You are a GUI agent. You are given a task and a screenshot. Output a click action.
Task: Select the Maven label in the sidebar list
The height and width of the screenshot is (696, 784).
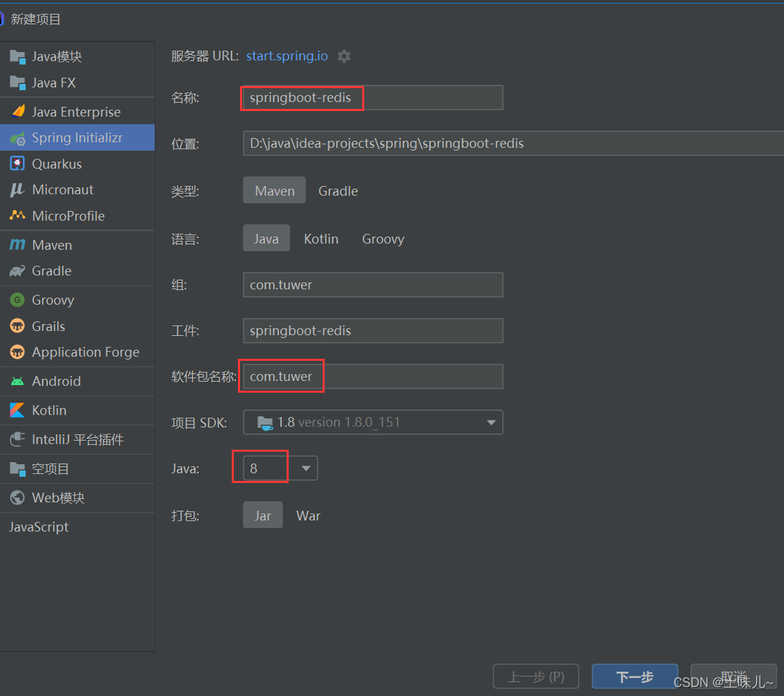(x=51, y=245)
